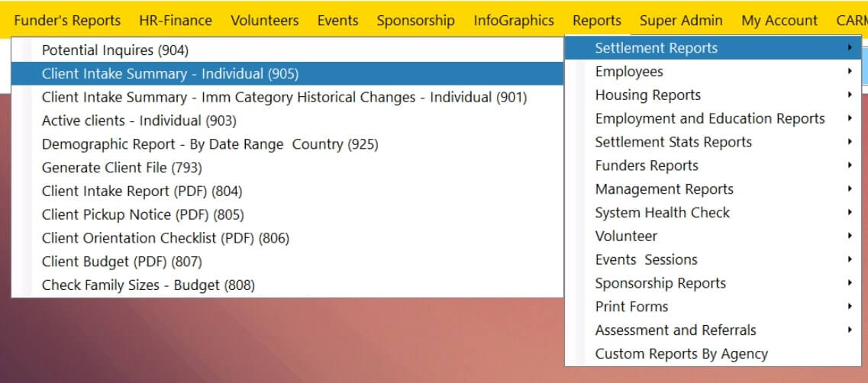The width and height of the screenshot is (868, 383).
Task: Choose Demographic Report By Date Range Country
Action: tap(210, 144)
